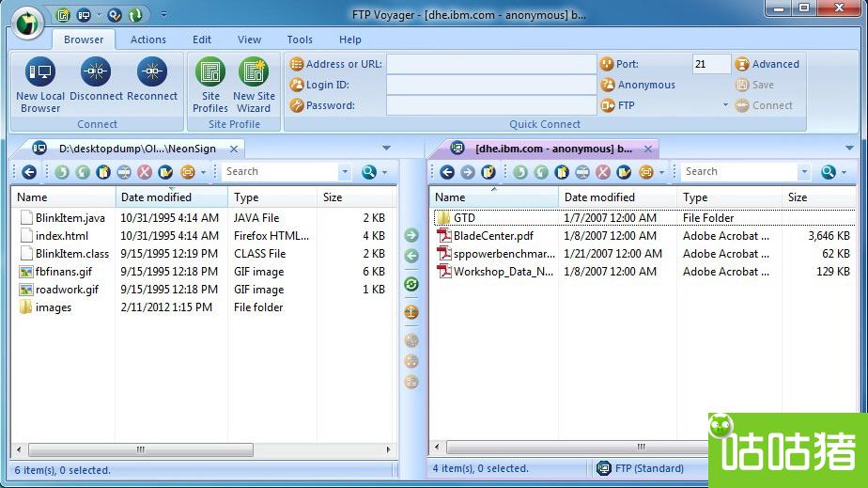
Task: Open remote pane search options arrow
Action: coord(845,172)
